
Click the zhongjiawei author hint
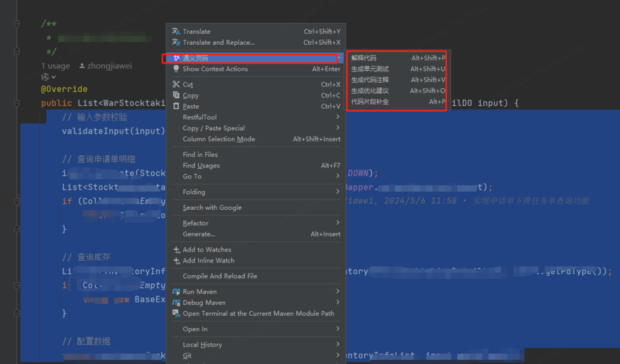click(x=109, y=66)
